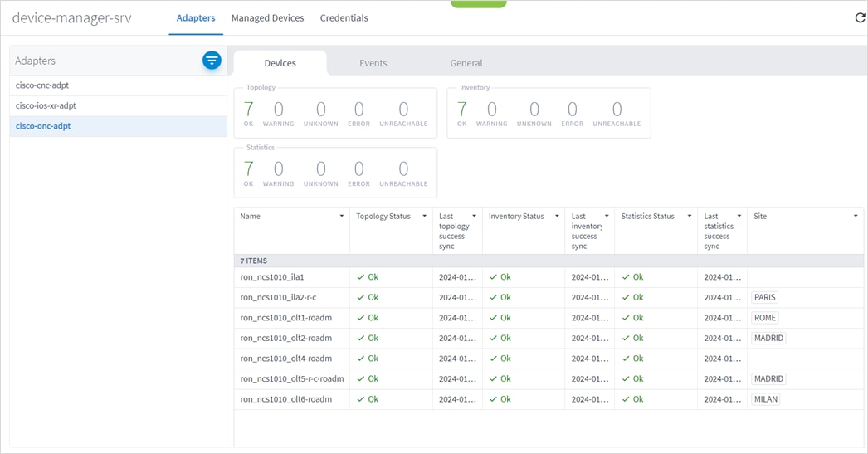Open the Name column dropdown arrow
868x454 pixels.
(341, 217)
